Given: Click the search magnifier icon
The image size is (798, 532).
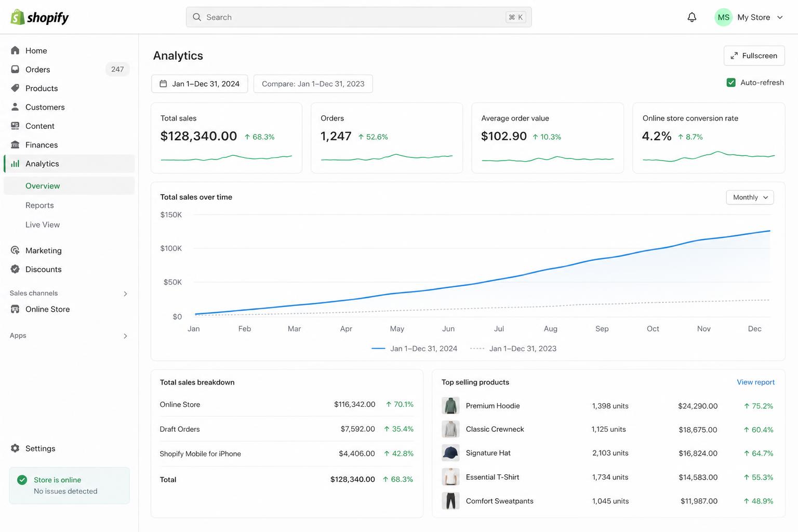Looking at the screenshot, I should coord(197,17).
